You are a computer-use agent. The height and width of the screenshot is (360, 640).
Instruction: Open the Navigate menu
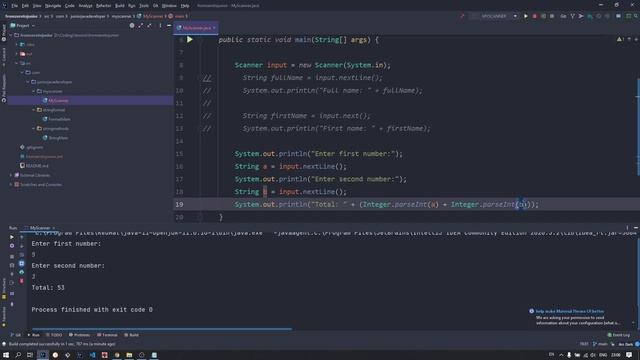coord(53,6)
